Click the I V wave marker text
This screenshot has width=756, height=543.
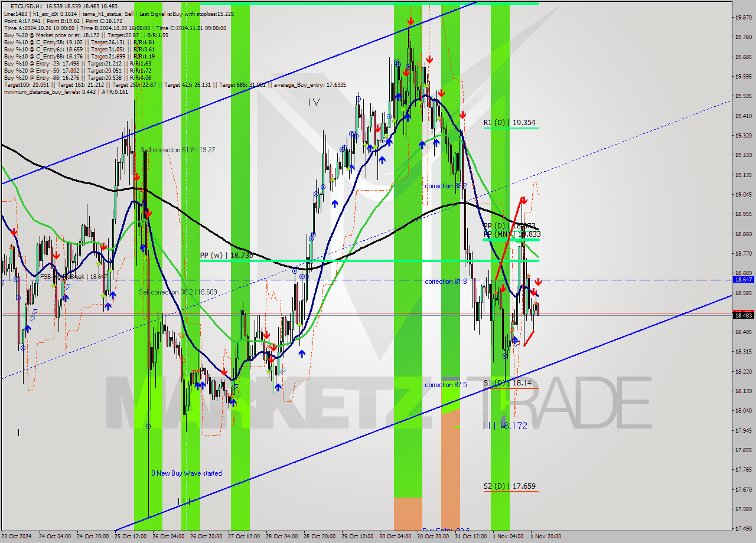(x=314, y=102)
